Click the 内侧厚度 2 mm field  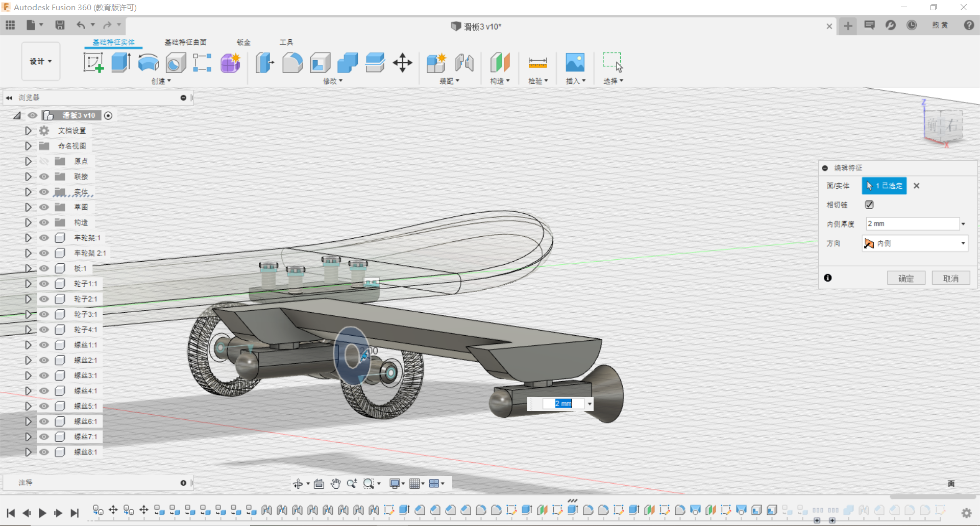pyautogui.click(x=913, y=224)
